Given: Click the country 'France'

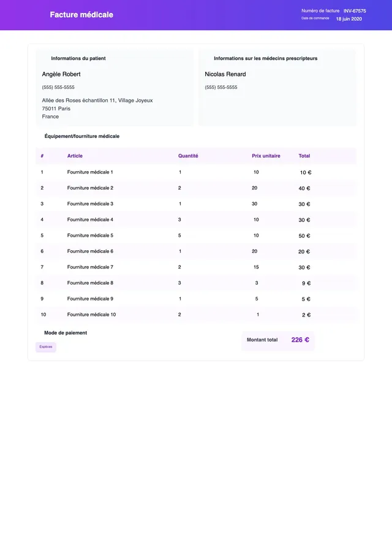Looking at the screenshot, I should 51,117.
